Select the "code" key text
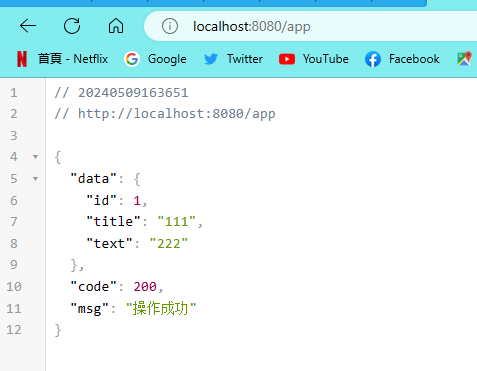Image resolution: width=477 pixels, height=371 pixels. tap(93, 286)
